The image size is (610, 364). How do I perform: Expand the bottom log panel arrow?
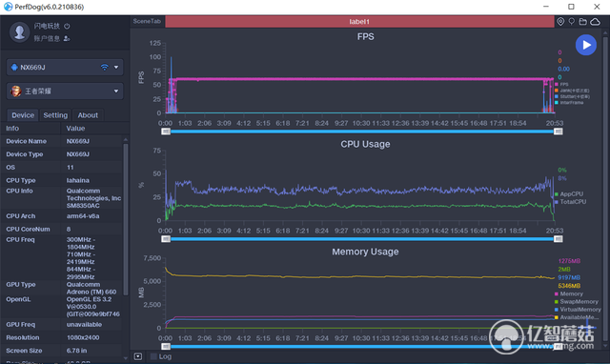(x=138, y=356)
